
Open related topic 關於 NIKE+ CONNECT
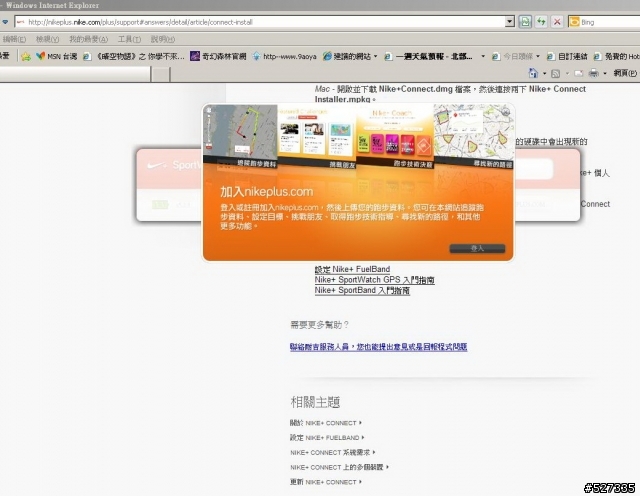[326, 423]
